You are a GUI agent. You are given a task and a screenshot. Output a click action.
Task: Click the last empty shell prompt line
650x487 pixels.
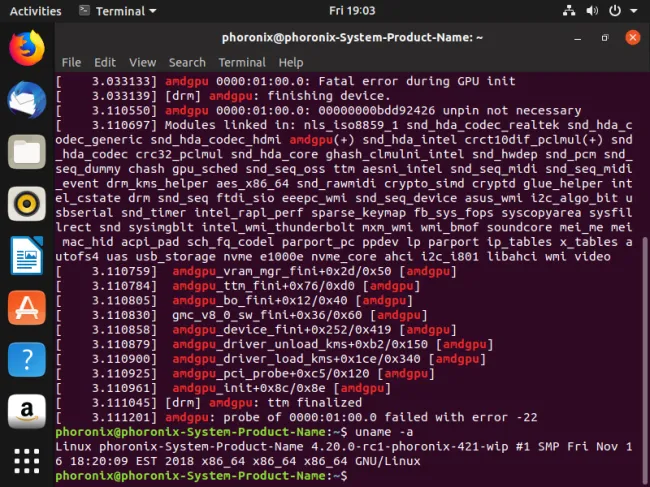click(x=201, y=476)
